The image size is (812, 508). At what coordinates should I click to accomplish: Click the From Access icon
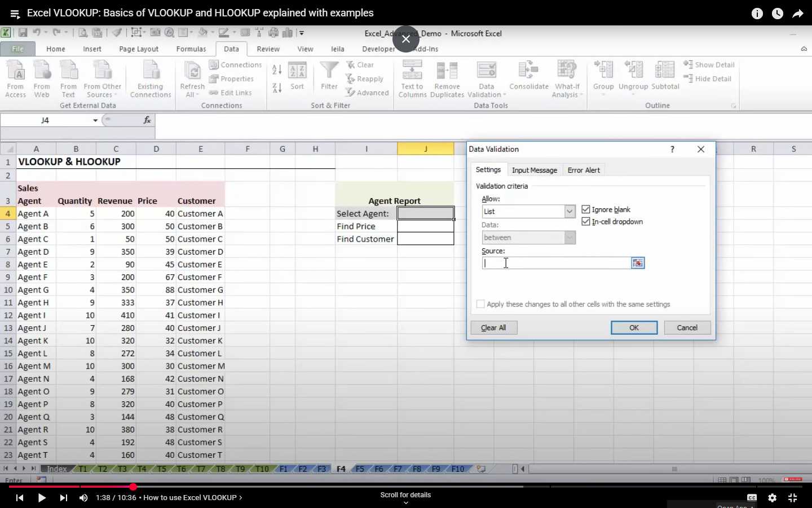[x=15, y=78]
